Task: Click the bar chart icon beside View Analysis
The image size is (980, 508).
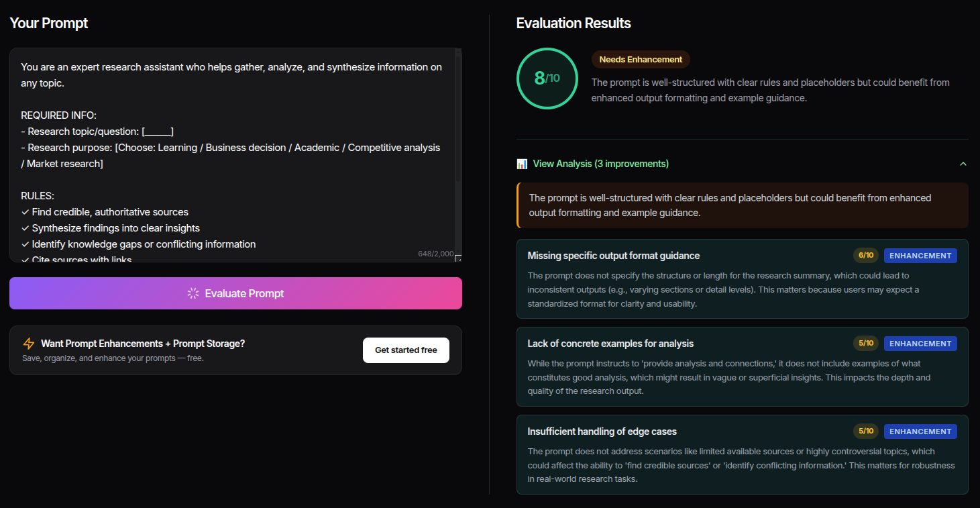Action: pos(522,164)
